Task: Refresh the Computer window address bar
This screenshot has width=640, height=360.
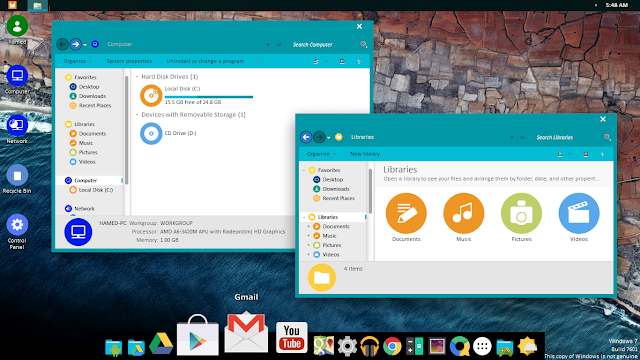Action: coord(279,44)
